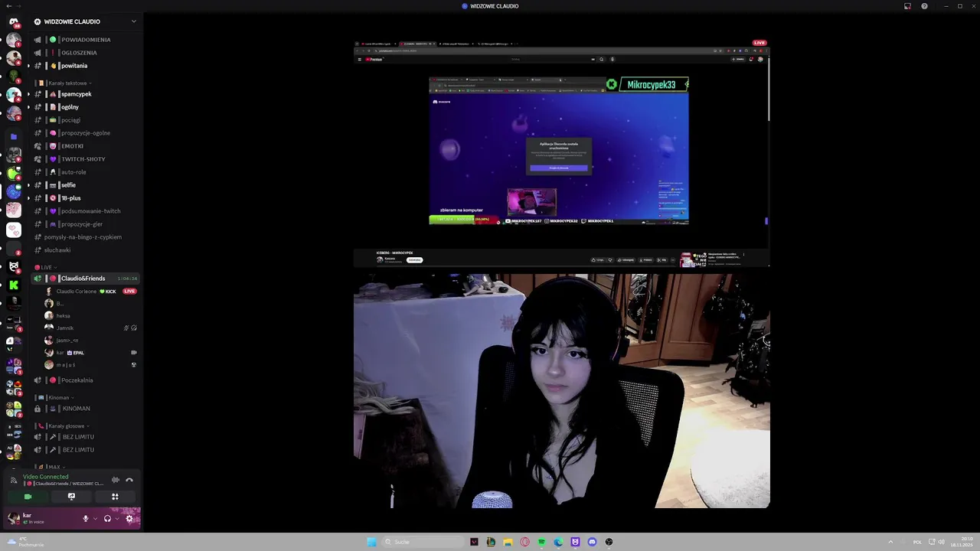Open Discord direct messages home icon
This screenshot has height=551, width=980.
(13, 22)
